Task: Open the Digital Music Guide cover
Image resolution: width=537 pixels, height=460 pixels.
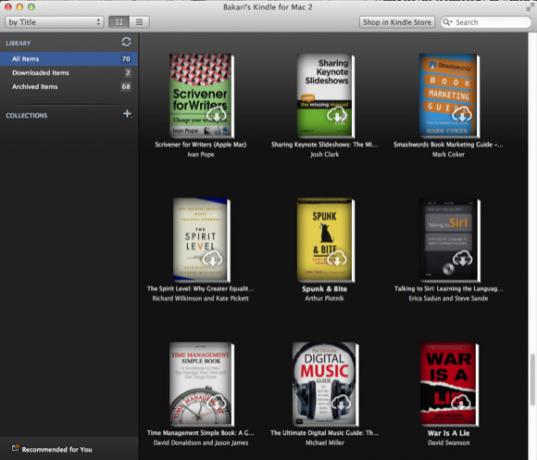Action: (x=325, y=384)
